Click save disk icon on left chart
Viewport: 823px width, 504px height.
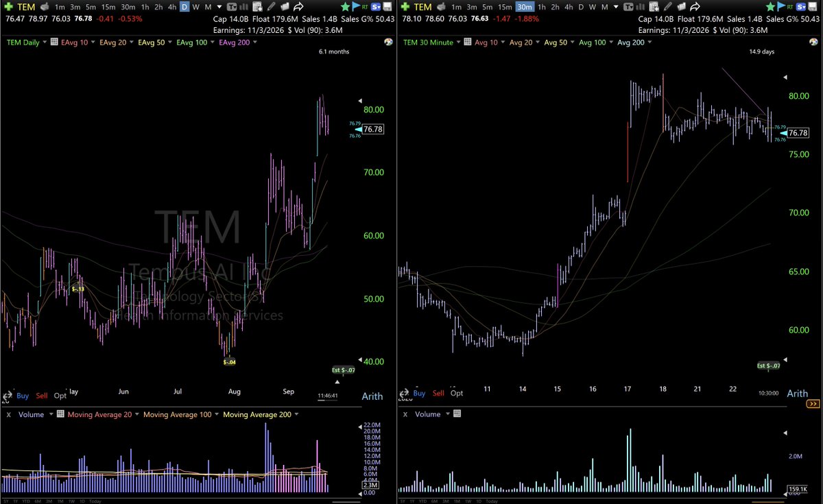pos(387,7)
